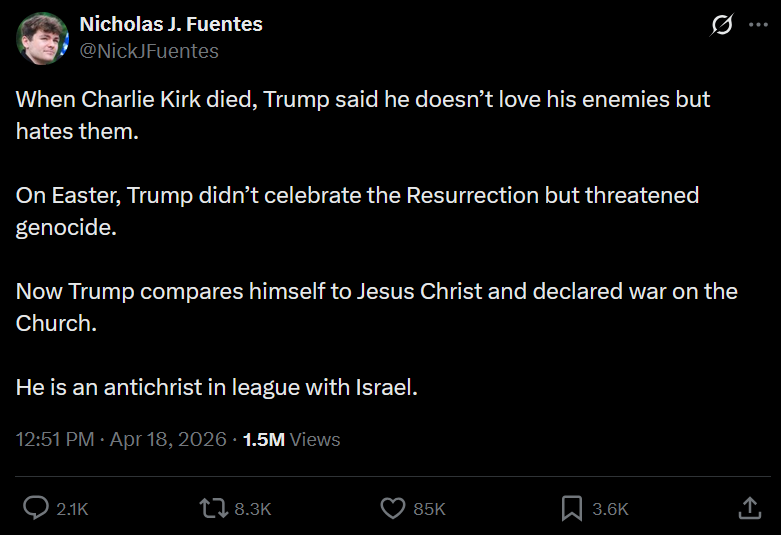This screenshot has width=781, height=535.
Task: Toggle bookmark via the 3.6K count
Action: pos(610,509)
